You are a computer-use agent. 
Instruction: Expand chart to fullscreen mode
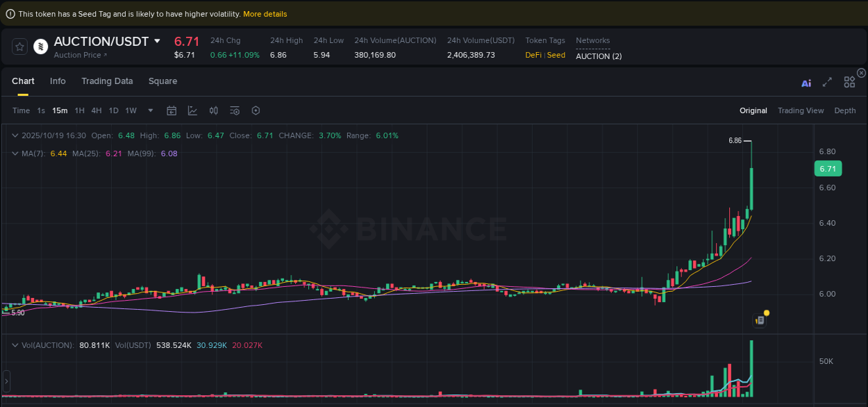(827, 81)
